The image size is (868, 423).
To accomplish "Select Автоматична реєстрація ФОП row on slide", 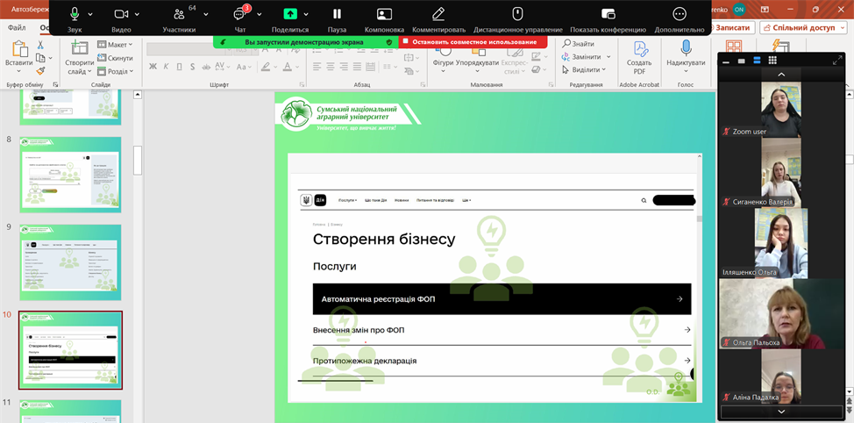I will [502, 299].
